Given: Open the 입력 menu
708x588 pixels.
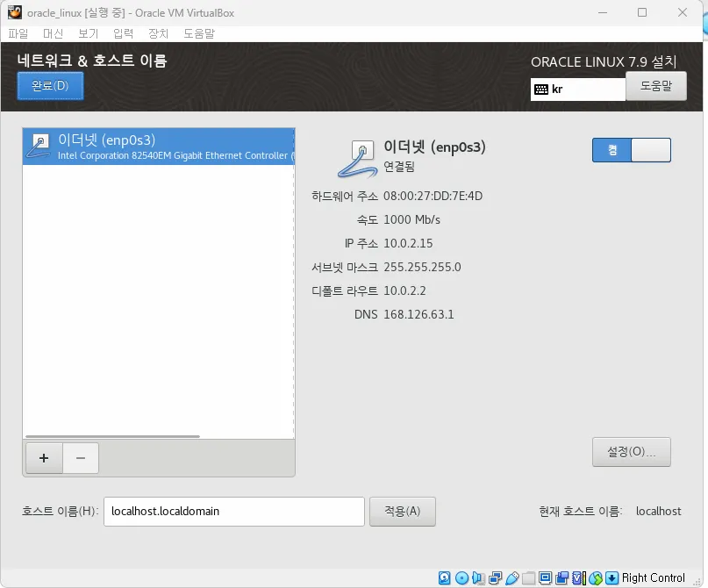Looking at the screenshot, I should pyautogui.click(x=124, y=33).
